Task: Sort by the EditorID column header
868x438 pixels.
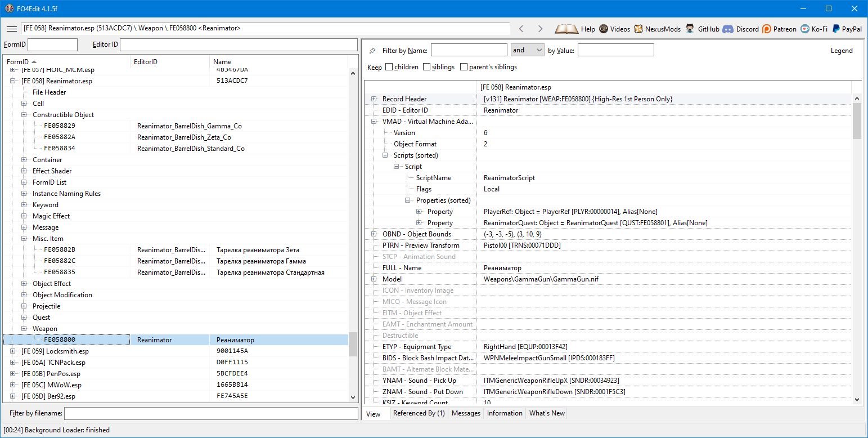Action: click(x=169, y=62)
